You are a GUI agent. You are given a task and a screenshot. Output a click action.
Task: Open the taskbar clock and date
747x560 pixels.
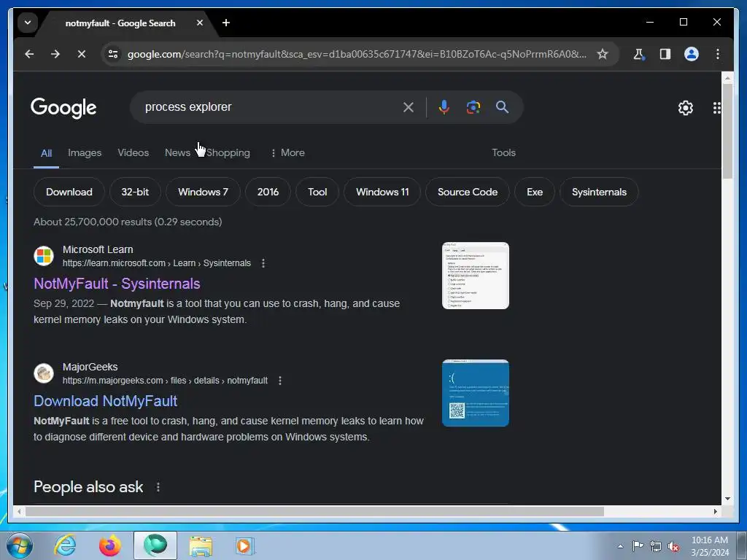(709, 546)
